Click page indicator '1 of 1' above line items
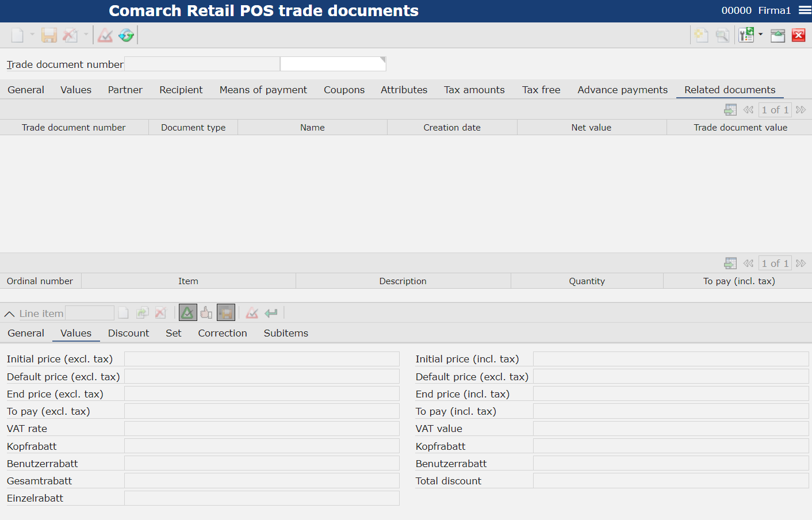The image size is (812, 520). point(775,263)
